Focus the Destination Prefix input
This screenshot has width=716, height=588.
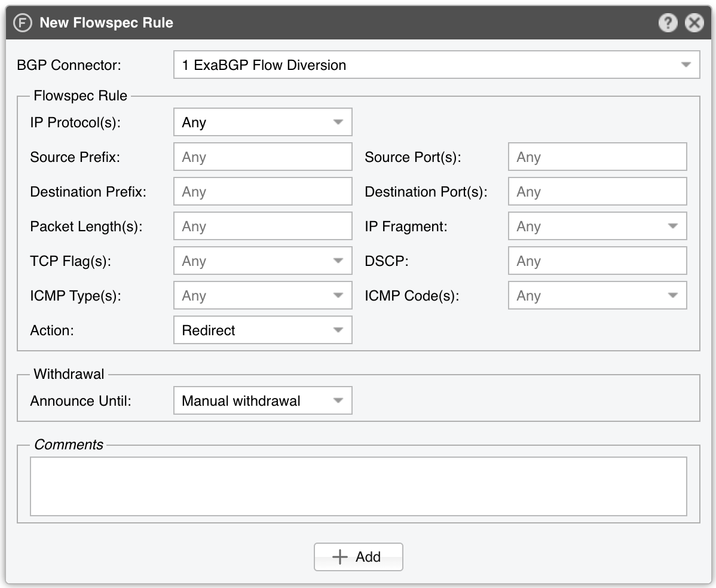point(262,191)
